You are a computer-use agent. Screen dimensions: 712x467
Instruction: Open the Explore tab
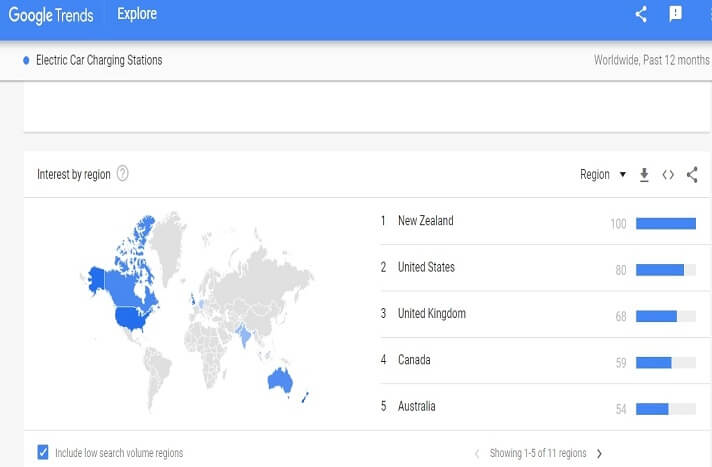coord(137,14)
